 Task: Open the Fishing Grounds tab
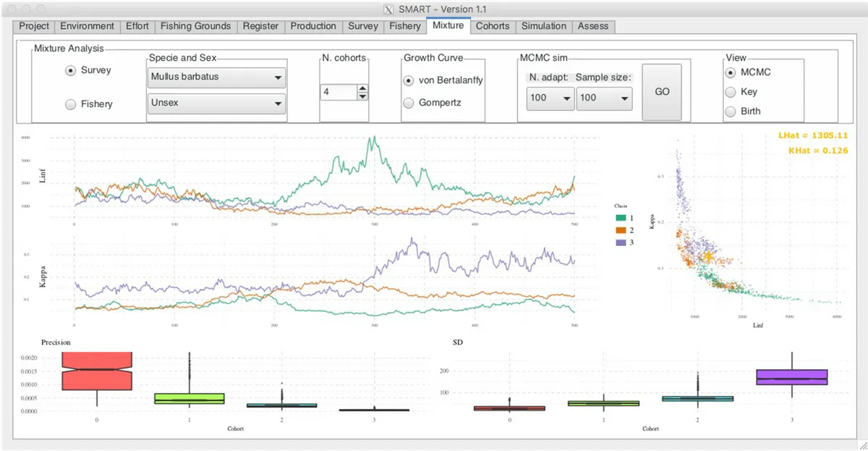coord(195,26)
